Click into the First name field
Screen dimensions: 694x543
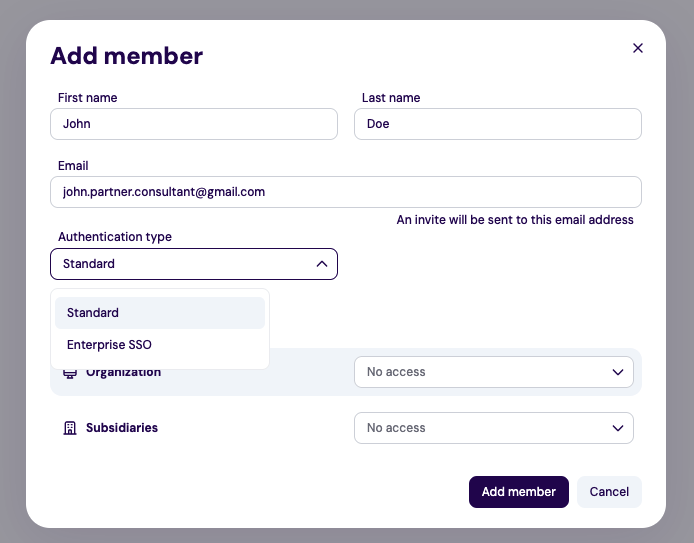pyautogui.click(x=194, y=124)
